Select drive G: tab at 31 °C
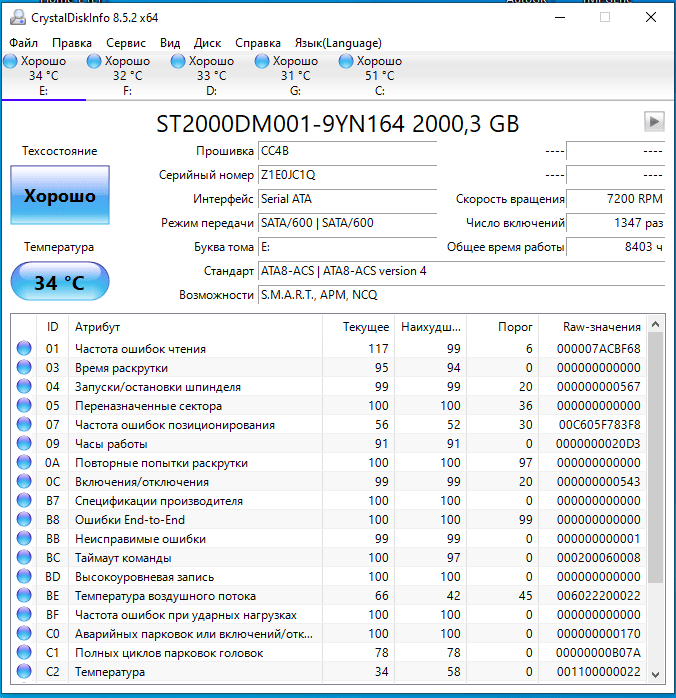The width and height of the screenshot is (676, 698). [295, 75]
